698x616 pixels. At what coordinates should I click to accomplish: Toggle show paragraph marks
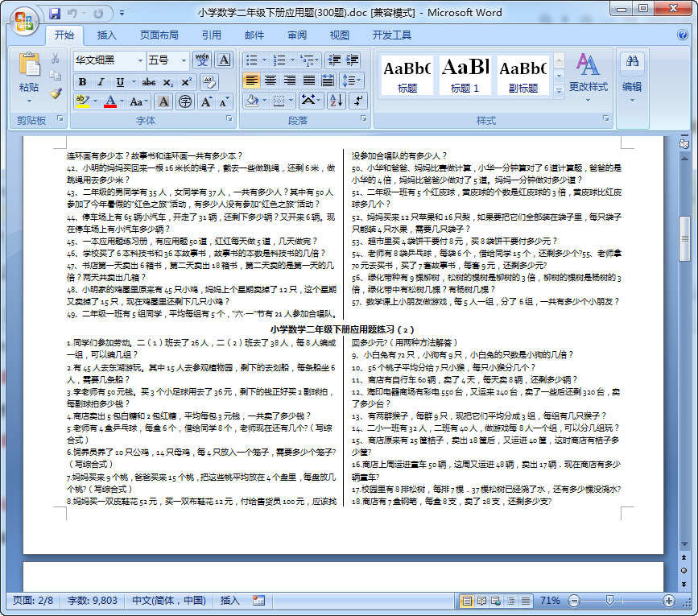358,101
